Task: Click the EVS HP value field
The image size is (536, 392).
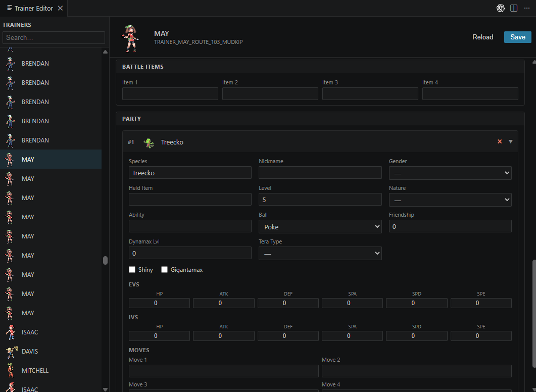Action: (159, 303)
